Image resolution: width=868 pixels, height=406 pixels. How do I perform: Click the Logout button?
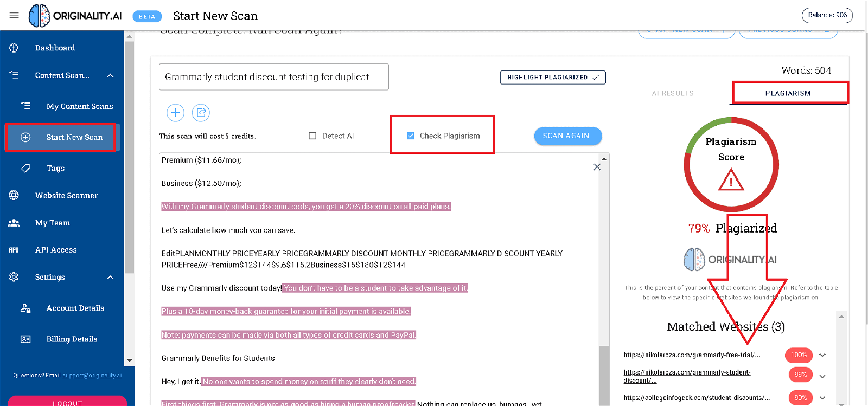click(67, 402)
